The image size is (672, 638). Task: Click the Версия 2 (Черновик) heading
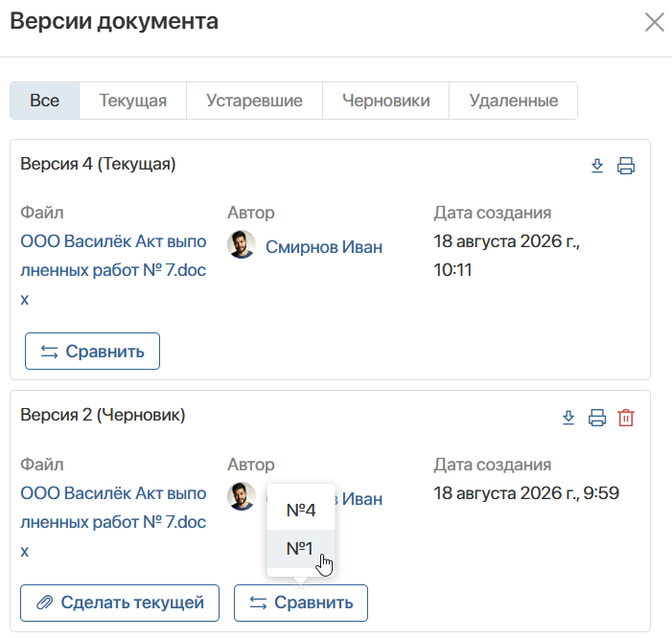point(103,415)
